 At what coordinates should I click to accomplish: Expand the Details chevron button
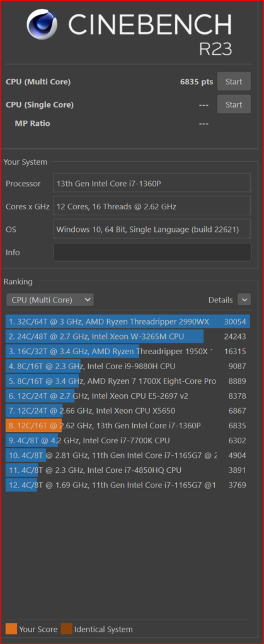tap(244, 300)
